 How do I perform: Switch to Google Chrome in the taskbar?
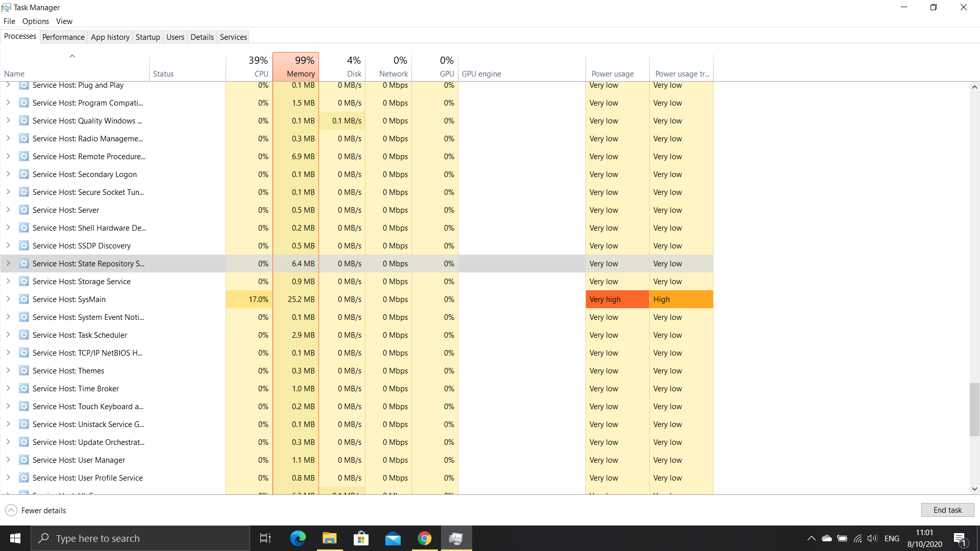click(x=424, y=538)
